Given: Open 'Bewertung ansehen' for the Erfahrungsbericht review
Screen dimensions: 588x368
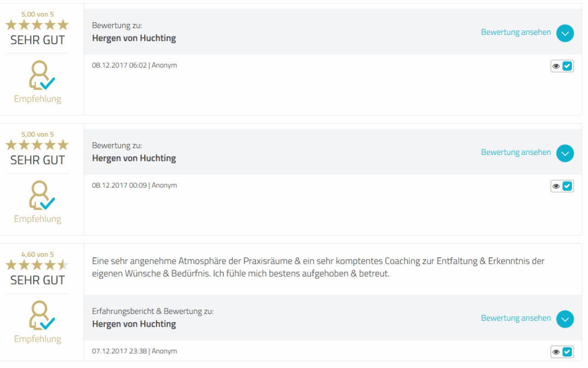Looking at the screenshot, I should 516,318.
